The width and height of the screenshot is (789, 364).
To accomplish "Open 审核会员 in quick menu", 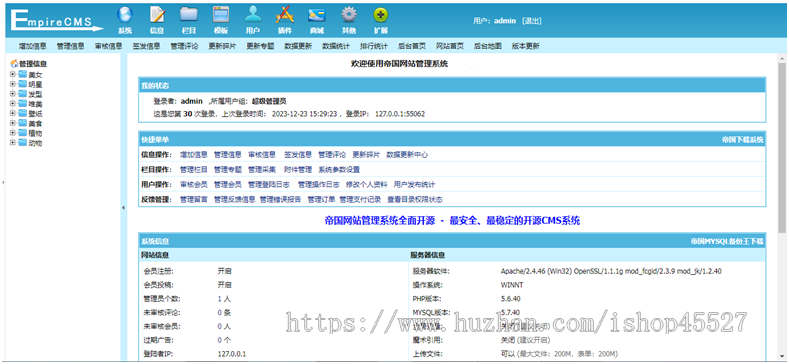I will point(194,184).
